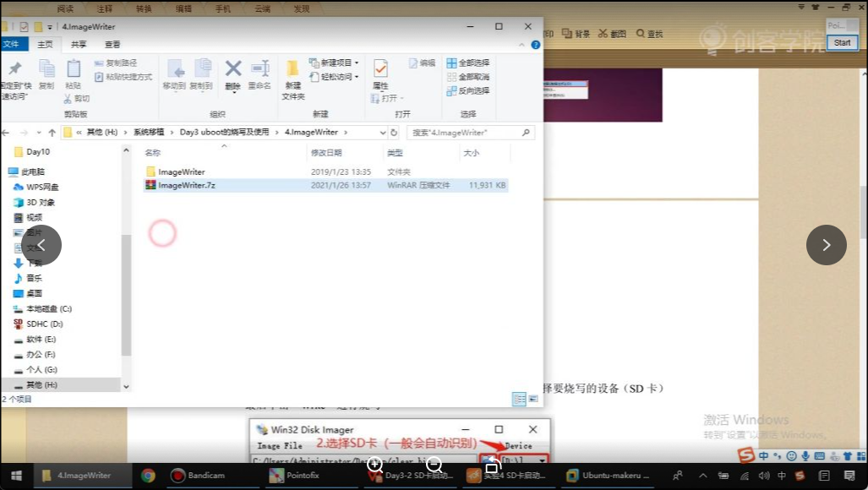Open Chrome from the taskbar
Image resolution: width=868 pixels, height=490 pixels.
point(148,476)
